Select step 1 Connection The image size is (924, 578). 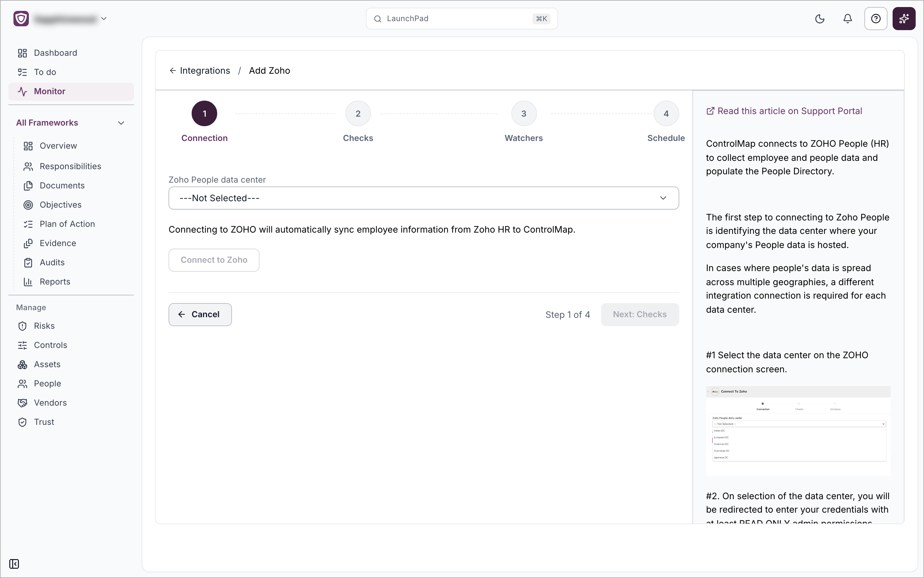(204, 113)
